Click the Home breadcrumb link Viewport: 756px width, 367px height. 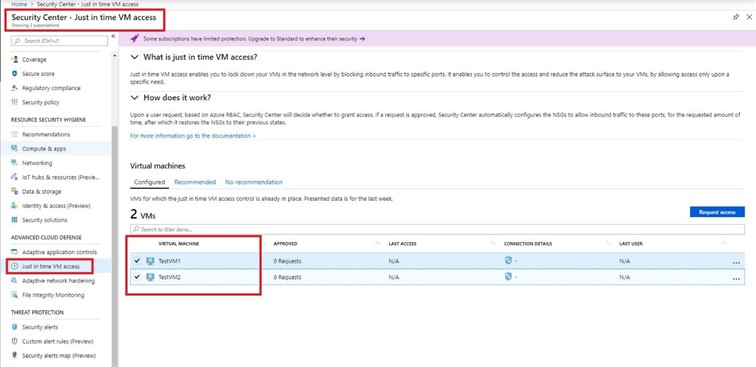coord(19,4)
